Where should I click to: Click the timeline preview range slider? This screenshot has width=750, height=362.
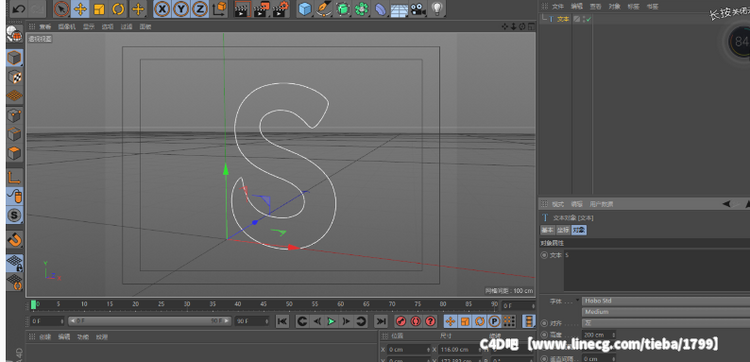point(150,321)
